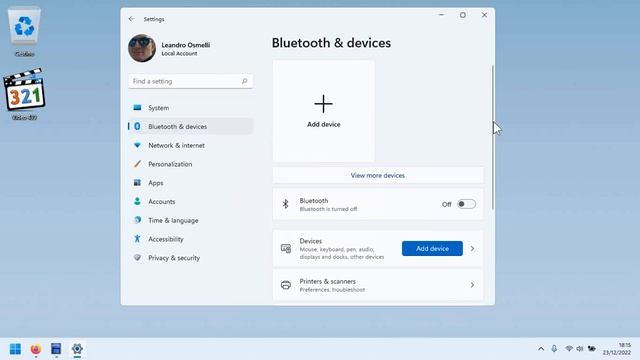Viewport: 640px width, 360px height.
Task: Open the Media Player Classic 321 desktop icon
Action: 24,95
